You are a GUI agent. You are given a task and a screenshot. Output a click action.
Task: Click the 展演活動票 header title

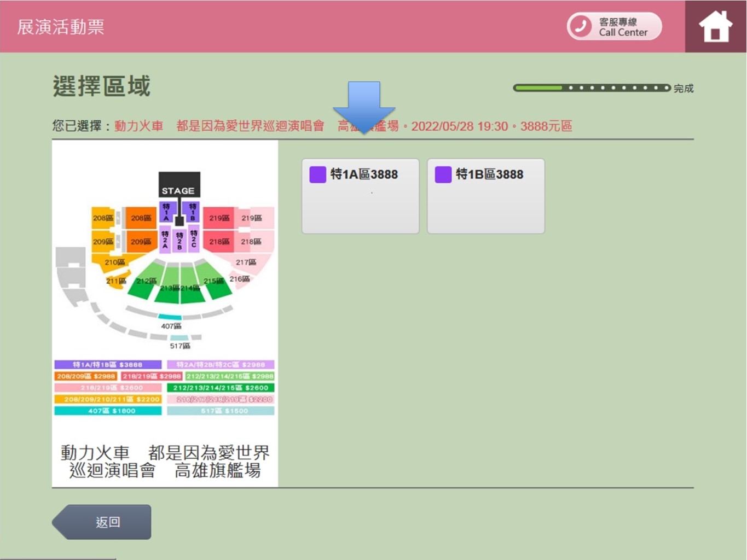pos(61,27)
